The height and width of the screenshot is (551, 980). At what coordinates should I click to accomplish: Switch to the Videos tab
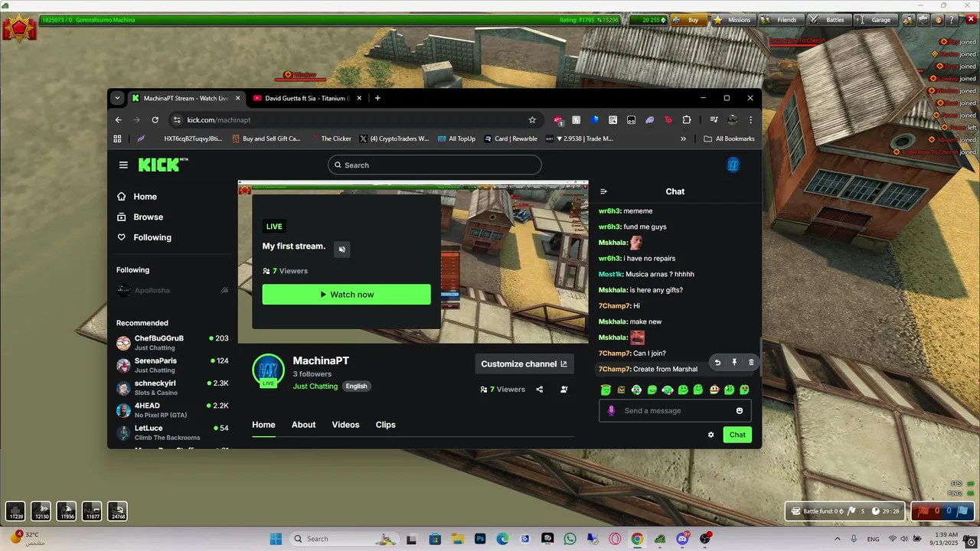click(345, 425)
